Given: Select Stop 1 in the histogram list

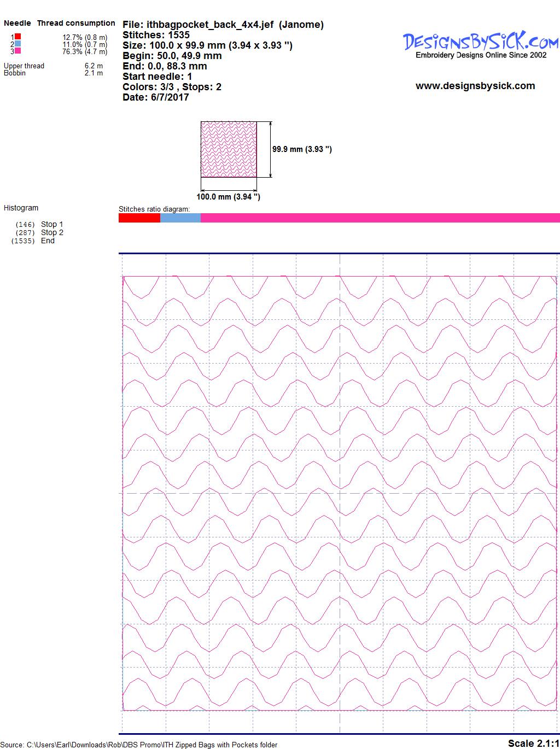Looking at the screenshot, I should click(51, 224).
